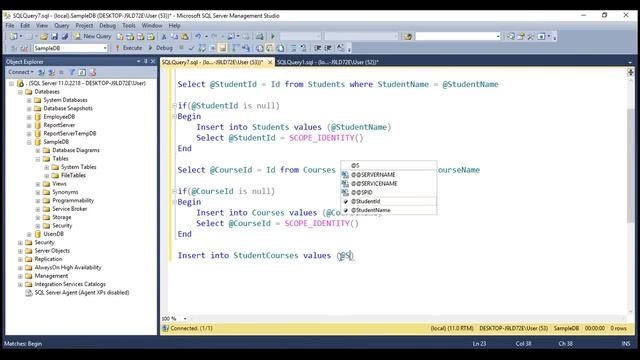Click the Query Options icon

[x=212, y=48]
